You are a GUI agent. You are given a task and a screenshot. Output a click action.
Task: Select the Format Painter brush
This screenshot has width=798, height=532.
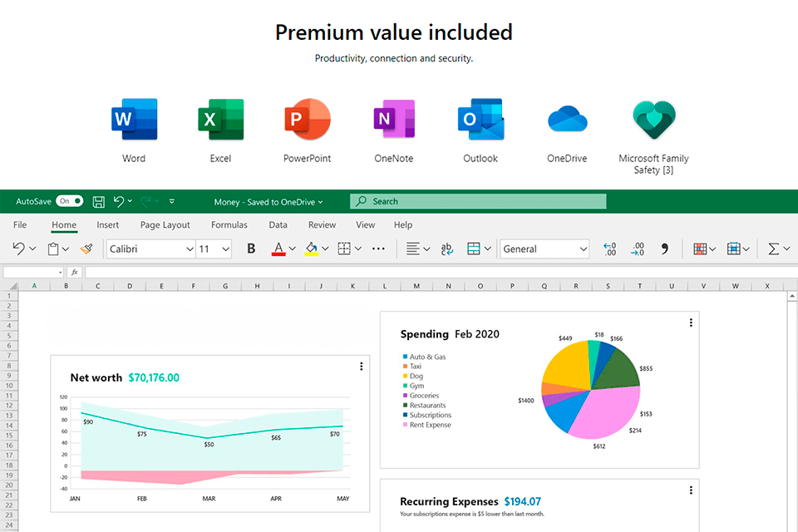(x=86, y=249)
